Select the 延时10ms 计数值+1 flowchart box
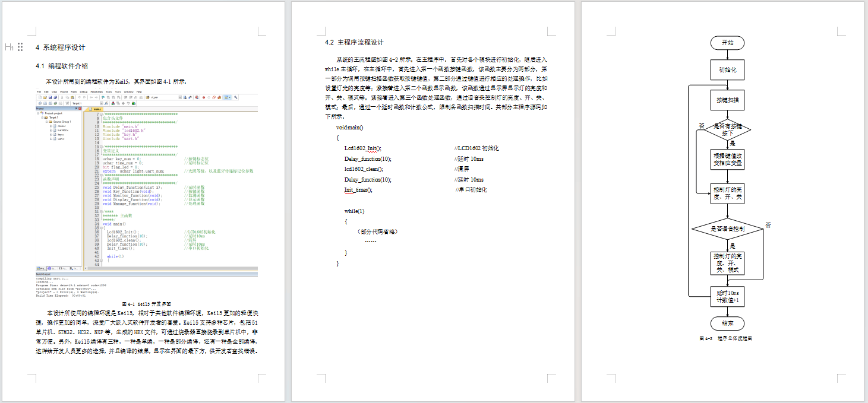The height and width of the screenshot is (403, 868). (727, 297)
